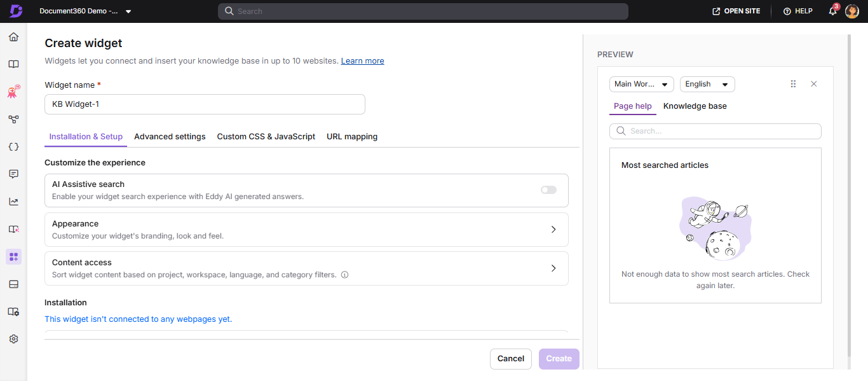
Task: Open the portal settings icon in sidebar
Action: point(13,312)
